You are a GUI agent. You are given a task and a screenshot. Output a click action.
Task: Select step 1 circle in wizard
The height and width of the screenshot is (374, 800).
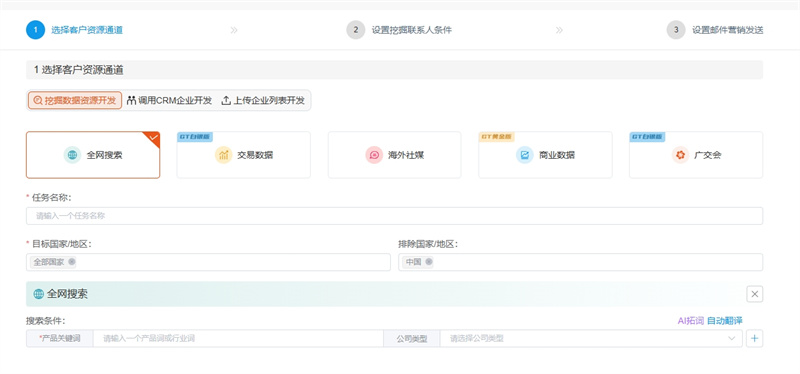pos(36,30)
